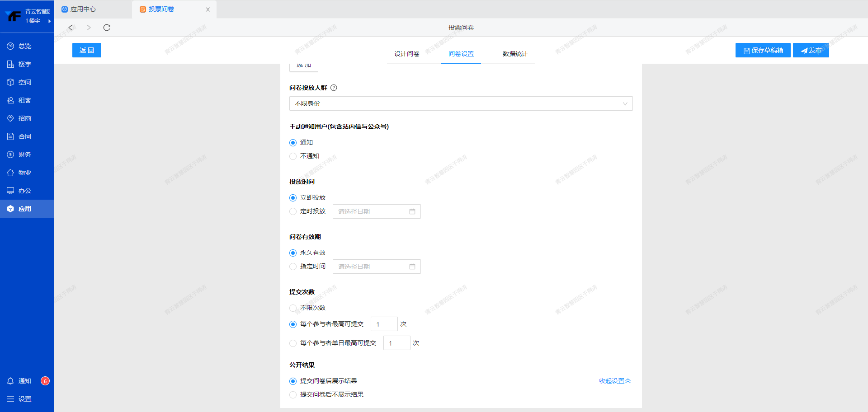
Task: Switch to the 设计问卷 tab
Action: click(x=406, y=54)
